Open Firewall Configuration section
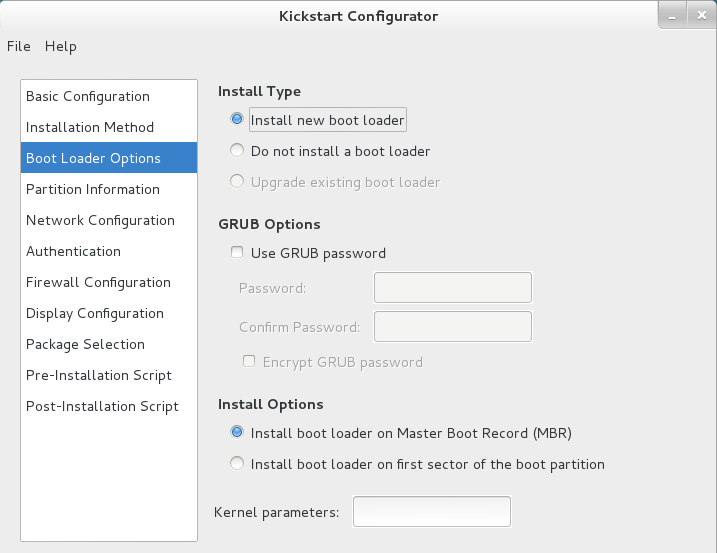This screenshot has height=553, width=717. [98, 282]
